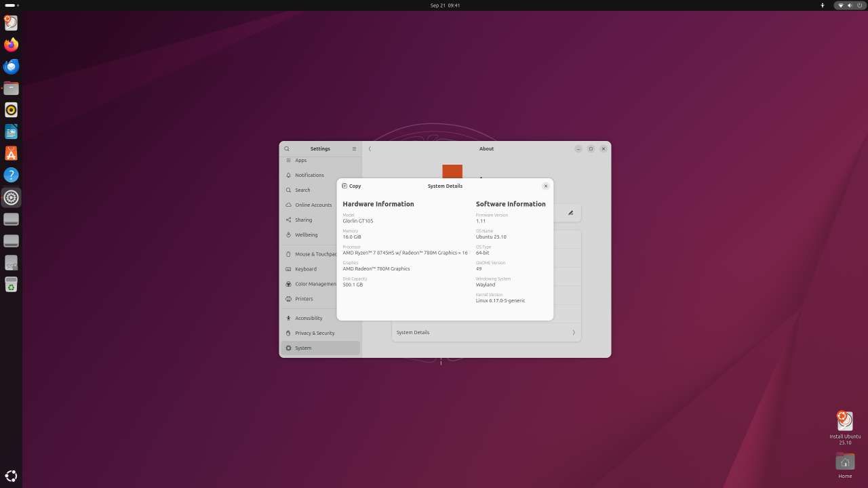Open Sharing settings
Screen dimensions: 868x488
[x=321, y=220]
